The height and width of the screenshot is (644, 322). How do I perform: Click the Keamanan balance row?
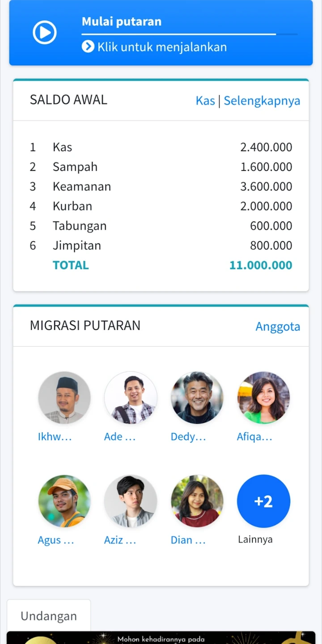tap(161, 186)
